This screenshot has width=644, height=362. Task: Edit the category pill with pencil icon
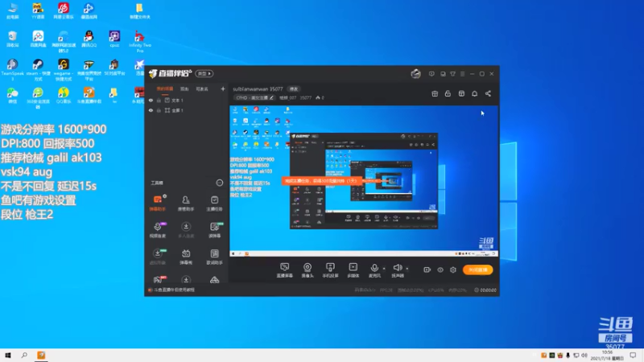(x=254, y=97)
